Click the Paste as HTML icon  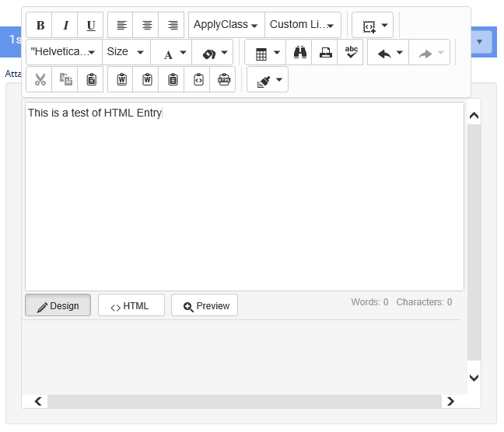(x=198, y=79)
